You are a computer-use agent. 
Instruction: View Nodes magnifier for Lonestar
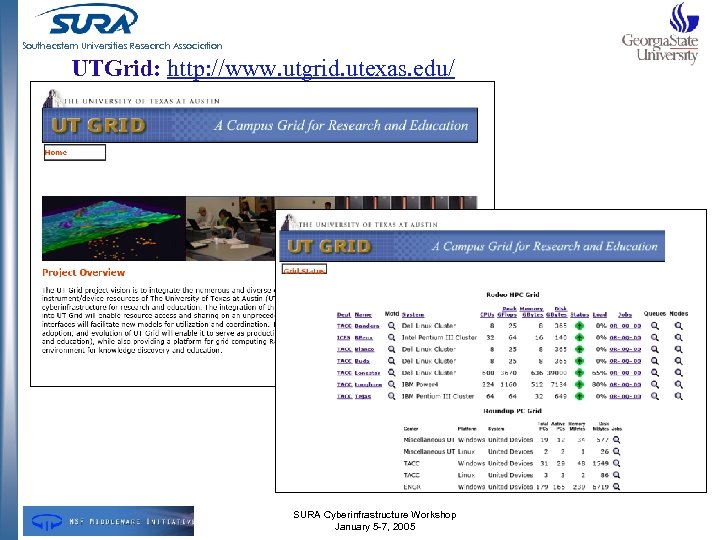[678, 372]
